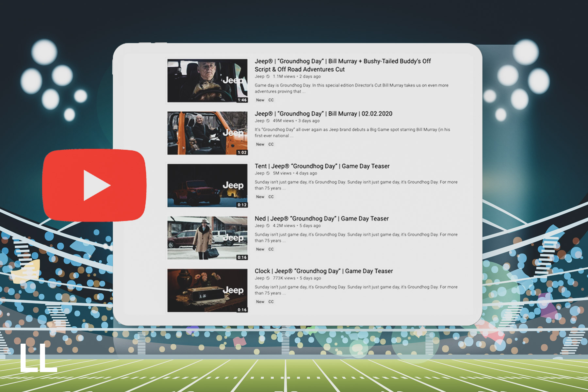The width and height of the screenshot is (588, 392).
Task: Open title 'Bill Murray | 02.02.2020' video
Action: 323,114
